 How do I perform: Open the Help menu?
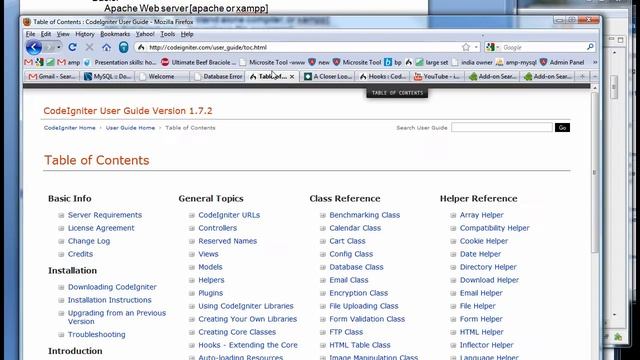coord(187,34)
